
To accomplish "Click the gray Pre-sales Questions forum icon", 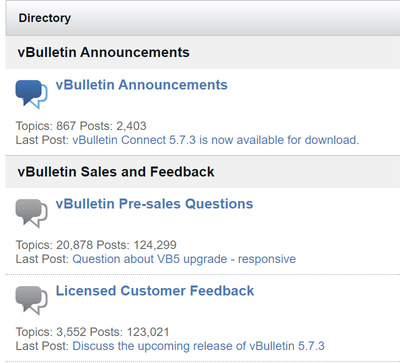I will 31,213.
